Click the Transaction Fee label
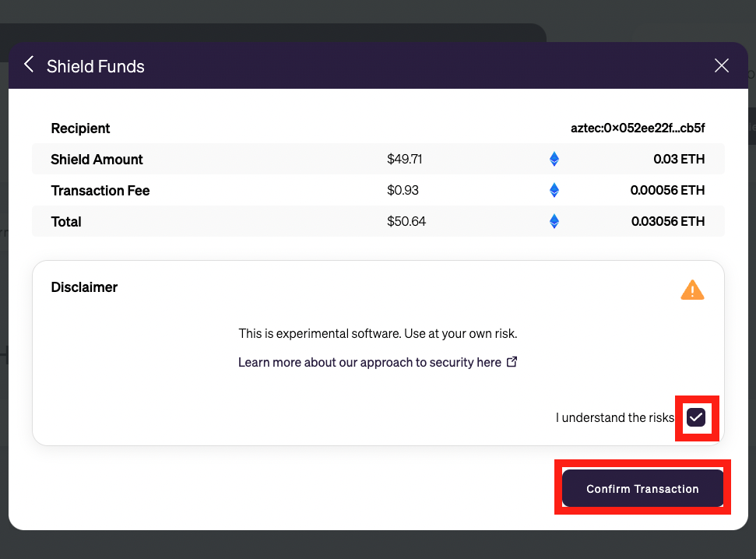 (100, 191)
